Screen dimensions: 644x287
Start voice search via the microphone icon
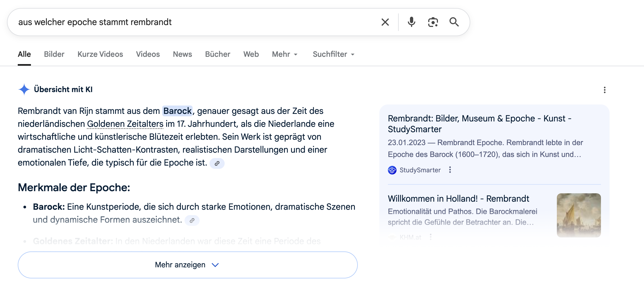(x=411, y=22)
